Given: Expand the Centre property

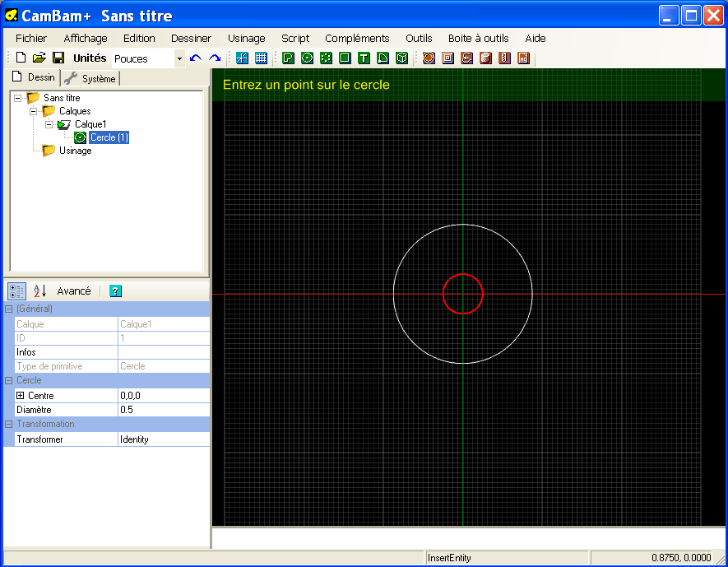Looking at the screenshot, I should pyautogui.click(x=20, y=396).
